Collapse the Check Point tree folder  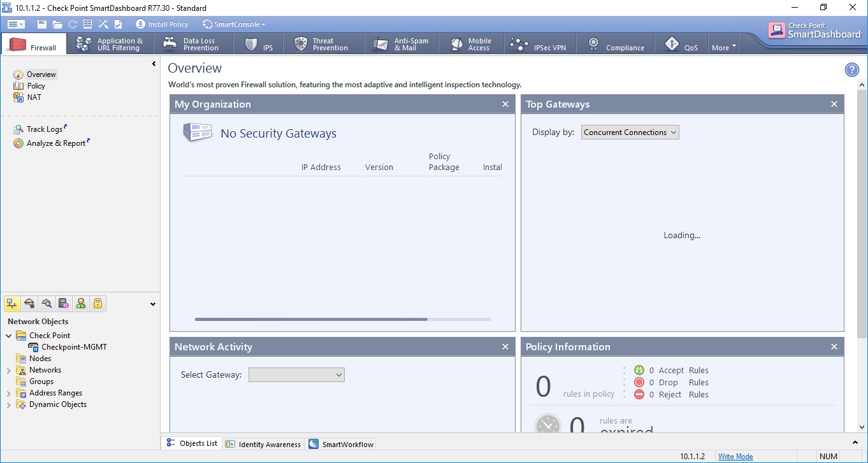tap(8, 336)
